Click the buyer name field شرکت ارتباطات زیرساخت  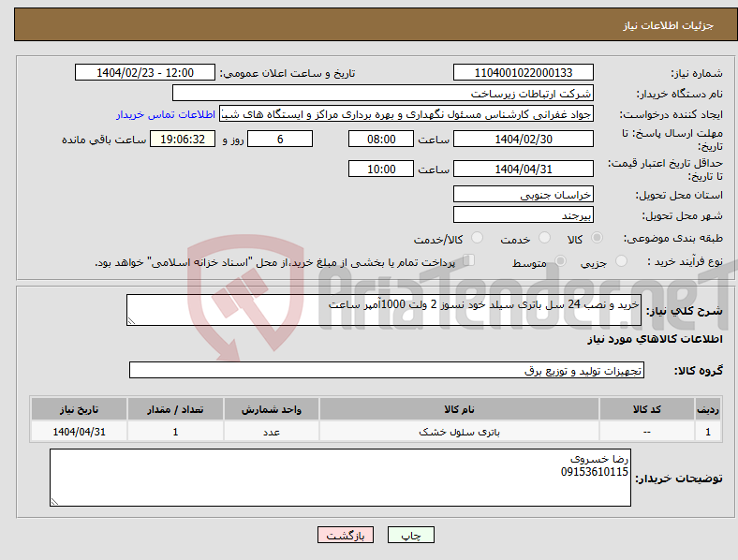tap(383, 93)
